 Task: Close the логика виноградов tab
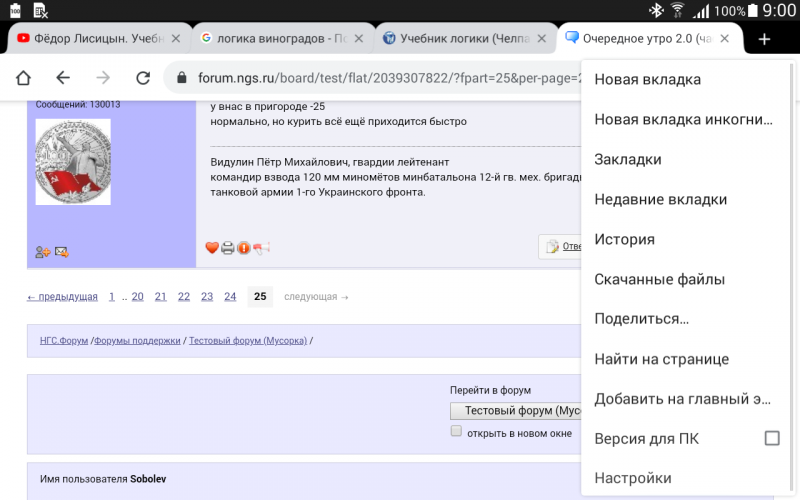(x=359, y=39)
